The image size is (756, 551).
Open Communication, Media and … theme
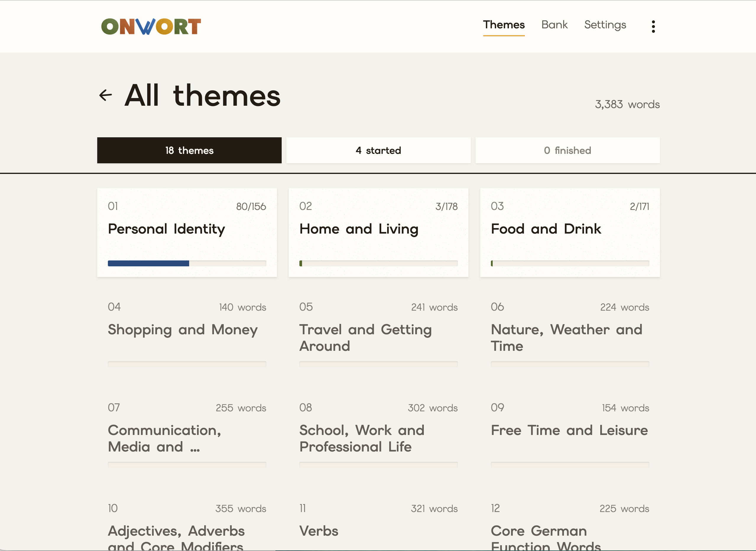(x=187, y=434)
